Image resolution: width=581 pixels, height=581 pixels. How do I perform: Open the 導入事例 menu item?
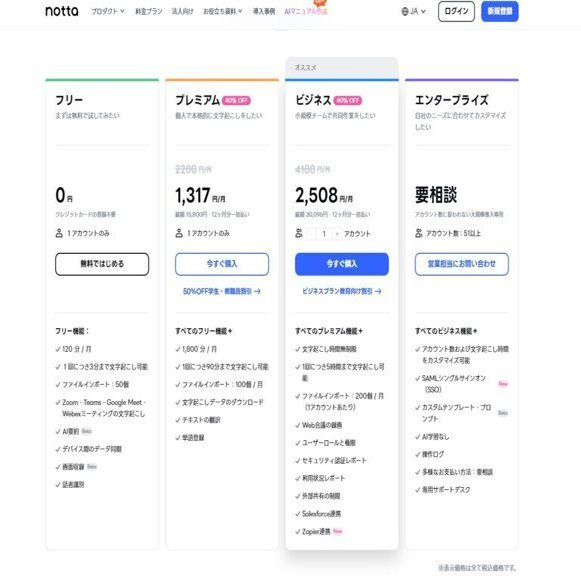click(264, 11)
